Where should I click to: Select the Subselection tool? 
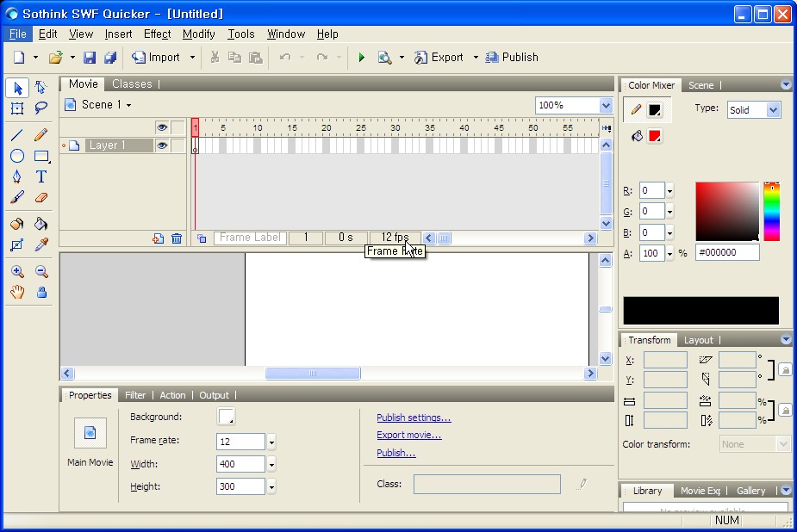click(41, 88)
